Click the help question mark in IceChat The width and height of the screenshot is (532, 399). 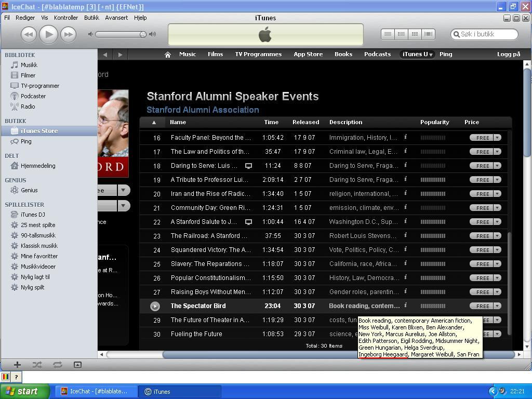tap(16, 377)
